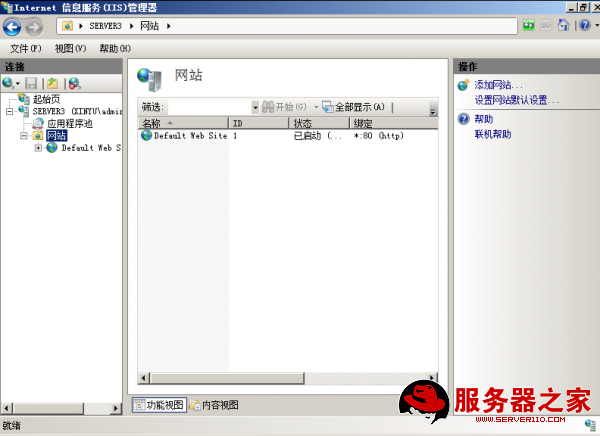This screenshot has height=436, width=600.
Task: Click connections pane scrollbar right arrow
Action: (116, 408)
